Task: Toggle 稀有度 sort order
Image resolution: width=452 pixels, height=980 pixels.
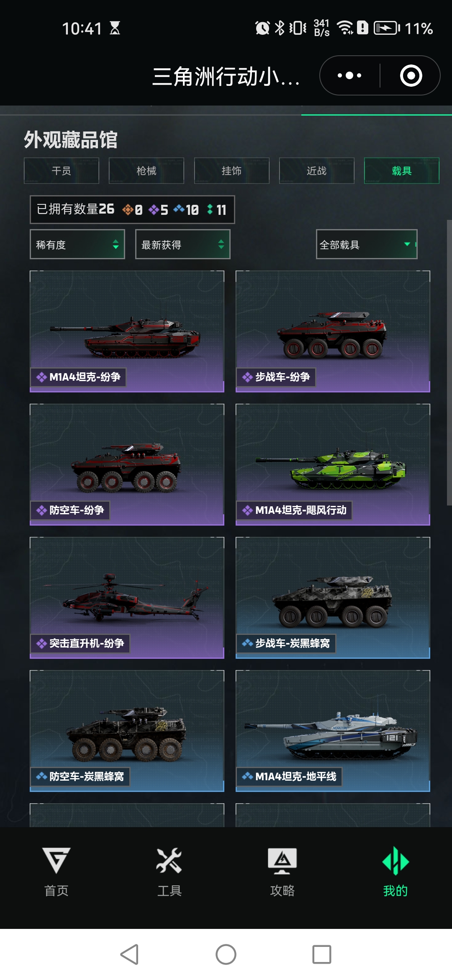Action: pyautogui.click(x=77, y=244)
